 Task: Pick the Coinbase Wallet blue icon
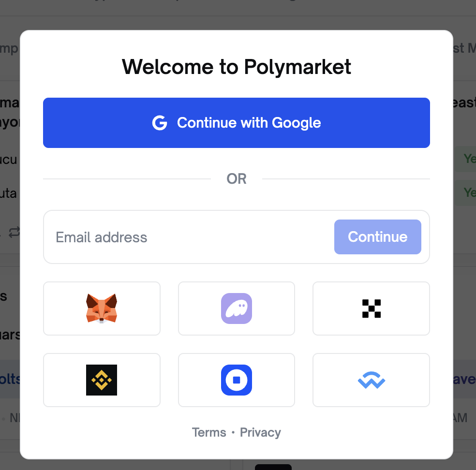[237, 380]
